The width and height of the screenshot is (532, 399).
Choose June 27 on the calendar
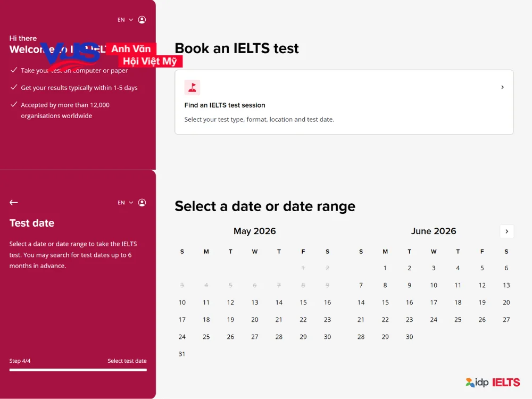506,320
